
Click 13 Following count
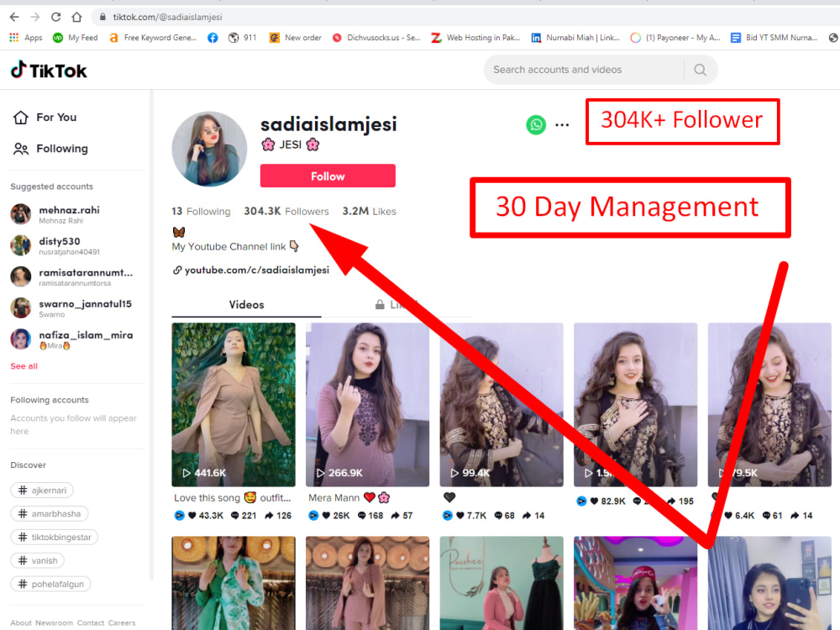tap(201, 212)
